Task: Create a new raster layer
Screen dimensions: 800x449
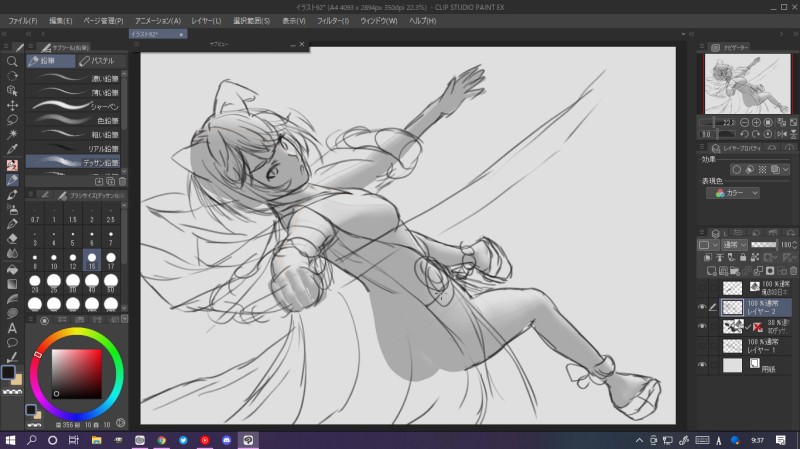Action: coord(711,271)
